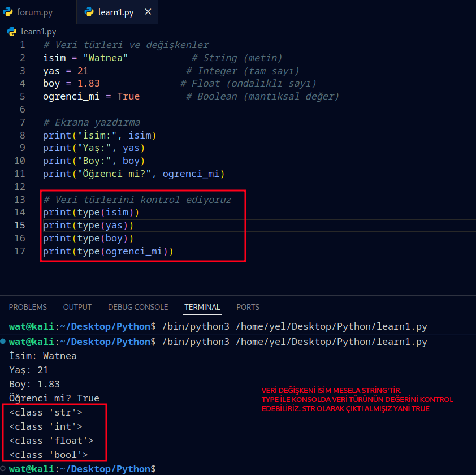
Task: Click the print(type(ogrenci_mi)) line
Action: click(108, 252)
